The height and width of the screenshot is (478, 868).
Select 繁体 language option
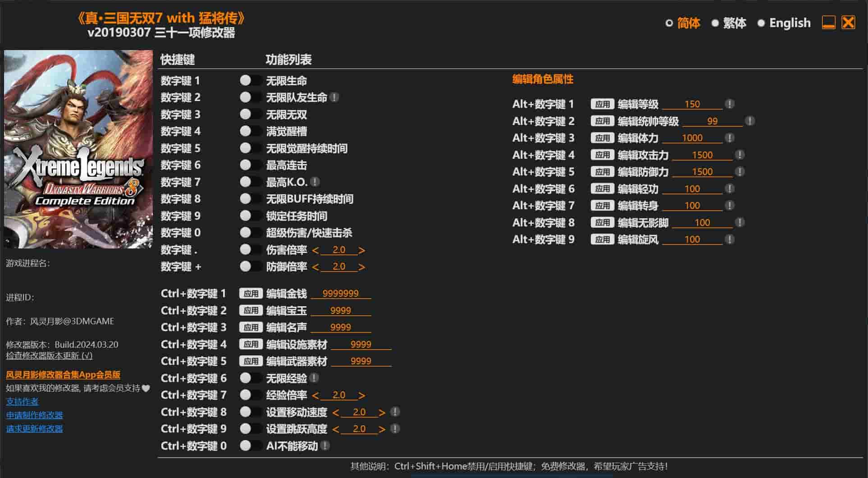point(729,23)
